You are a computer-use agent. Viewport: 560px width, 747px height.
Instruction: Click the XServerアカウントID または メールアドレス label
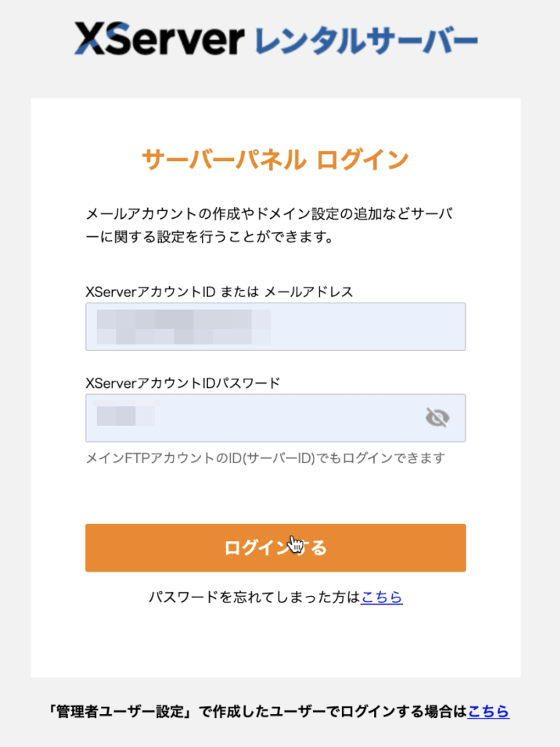(x=219, y=292)
